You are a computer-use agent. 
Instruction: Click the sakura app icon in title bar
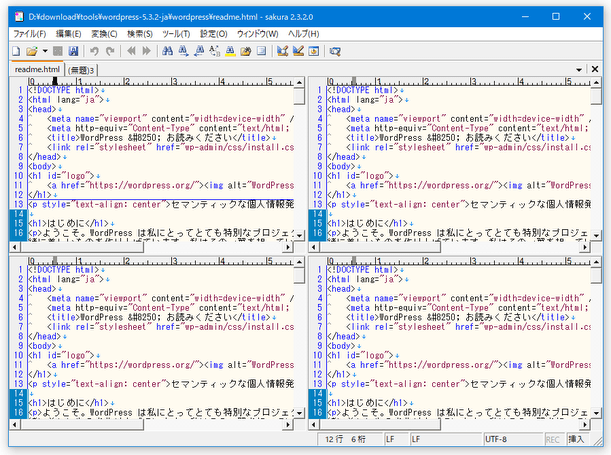click(x=19, y=17)
